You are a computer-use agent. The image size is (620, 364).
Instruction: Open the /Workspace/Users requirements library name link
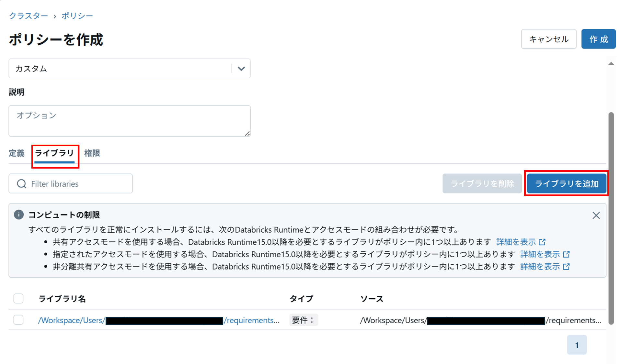coord(159,320)
